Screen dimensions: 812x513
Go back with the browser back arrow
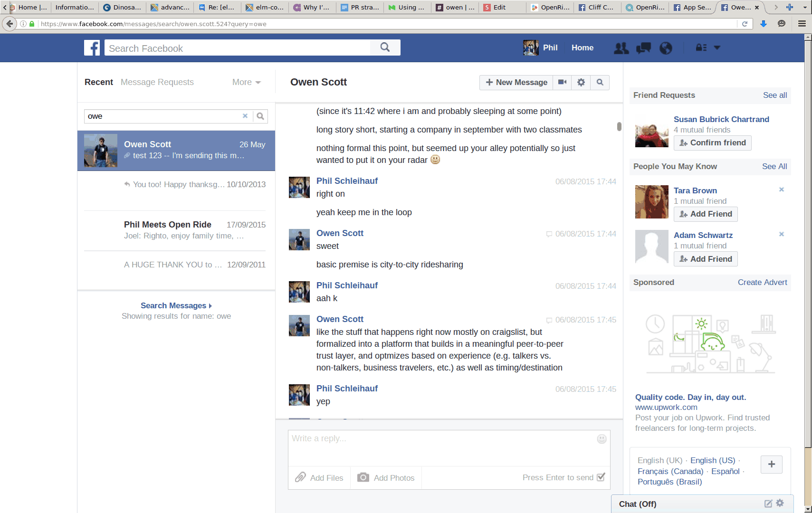click(10, 23)
